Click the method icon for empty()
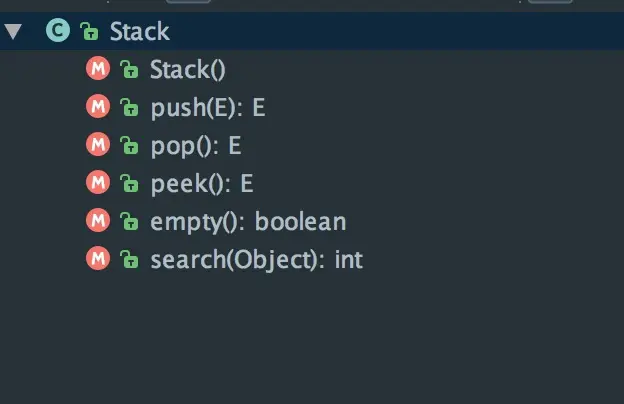The height and width of the screenshot is (404, 624). (97, 221)
